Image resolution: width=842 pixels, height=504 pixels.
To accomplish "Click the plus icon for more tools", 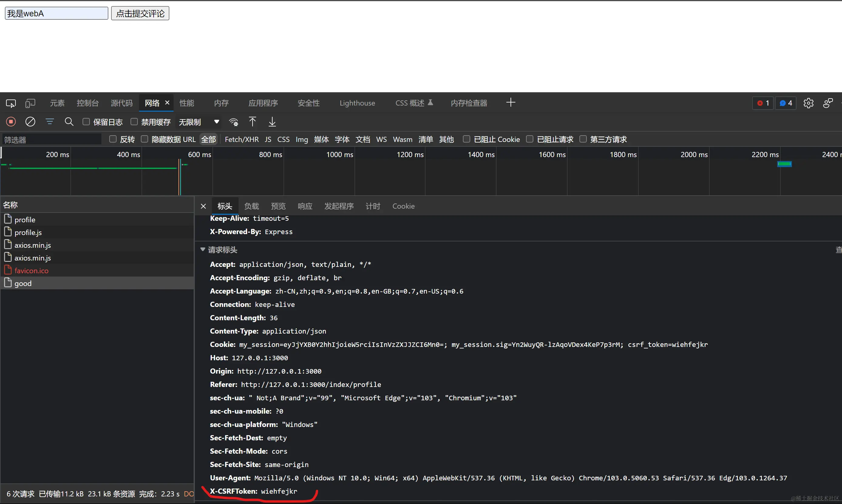I will click(x=511, y=102).
